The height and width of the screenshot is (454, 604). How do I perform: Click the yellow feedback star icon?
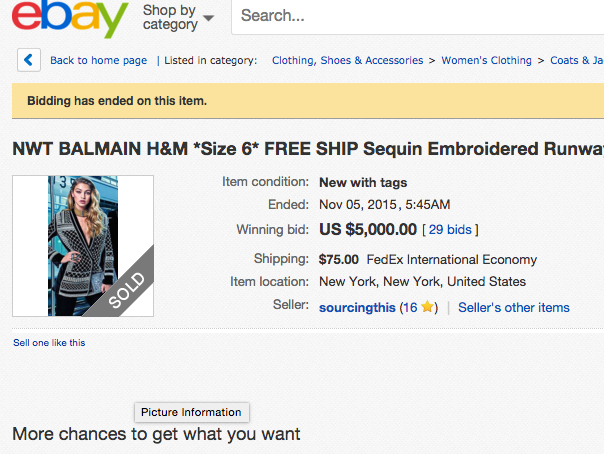tap(428, 308)
